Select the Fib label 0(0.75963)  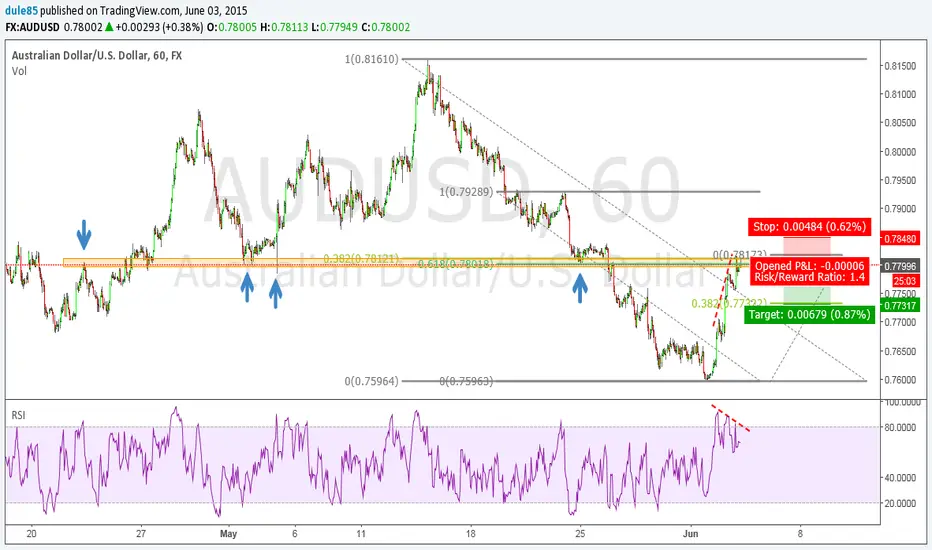point(467,381)
